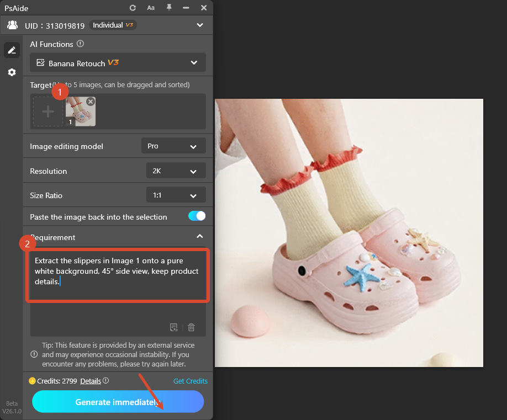Open the Banana Retouch V3 function selector
Screen dimensions: 507x420
pos(118,62)
